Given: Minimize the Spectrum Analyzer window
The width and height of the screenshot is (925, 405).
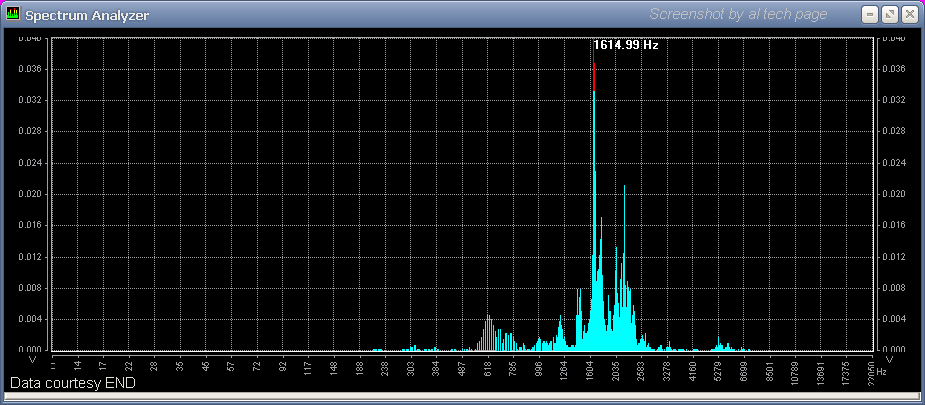Looking at the screenshot, I should [x=871, y=15].
